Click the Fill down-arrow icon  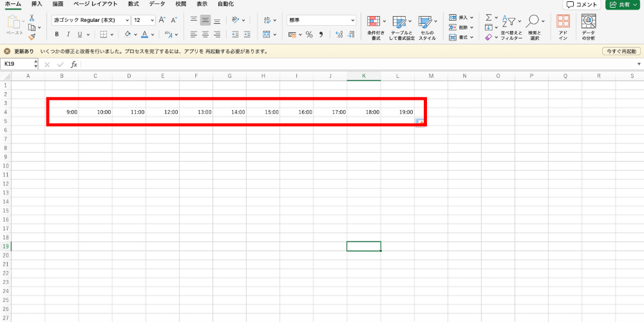489,28
